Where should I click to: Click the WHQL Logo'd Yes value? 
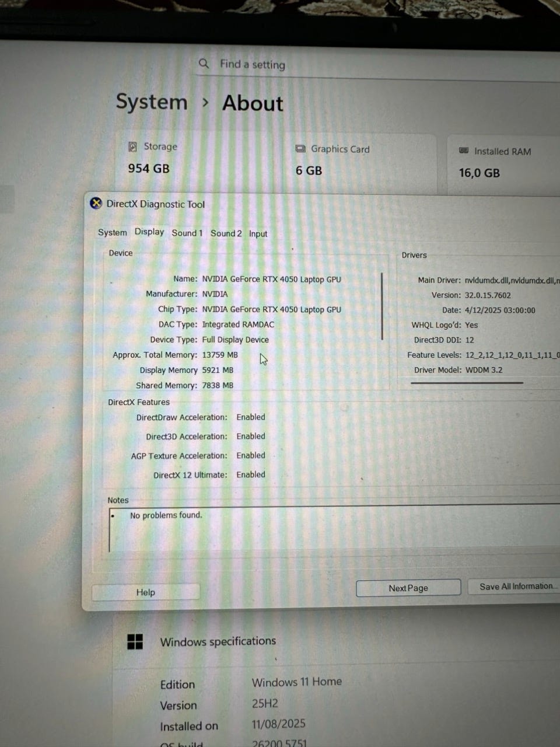point(471,325)
